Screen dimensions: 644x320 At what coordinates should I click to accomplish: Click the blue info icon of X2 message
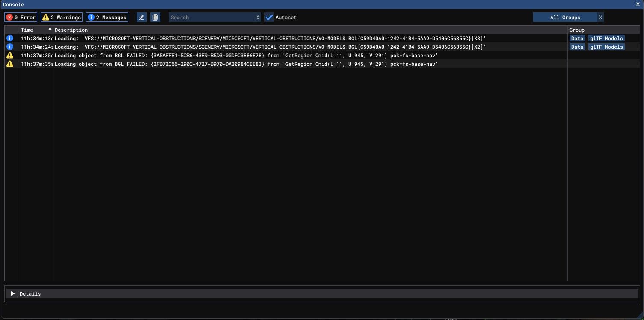point(10,47)
